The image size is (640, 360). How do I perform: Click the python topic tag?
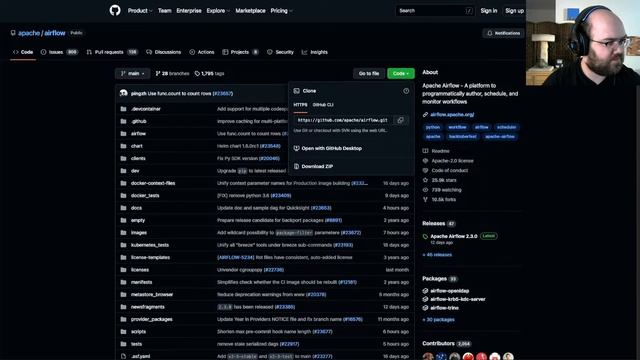(433, 127)
